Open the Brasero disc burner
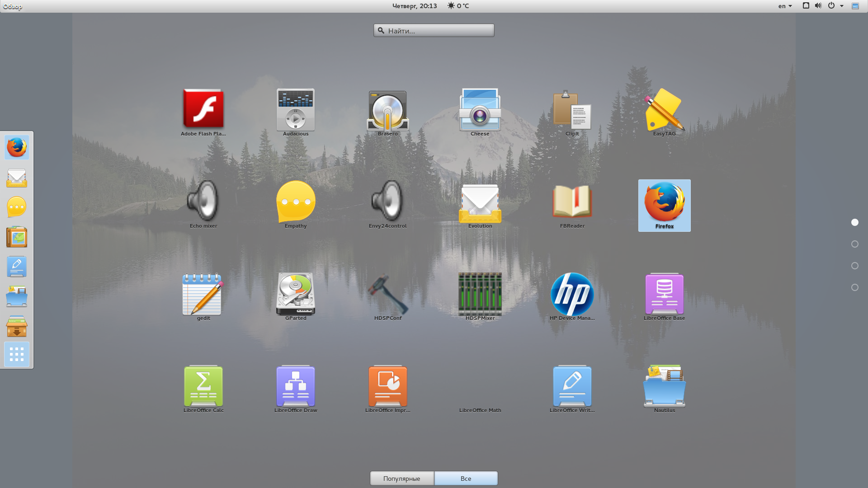868x488 pixels. [x=387, y=110]
